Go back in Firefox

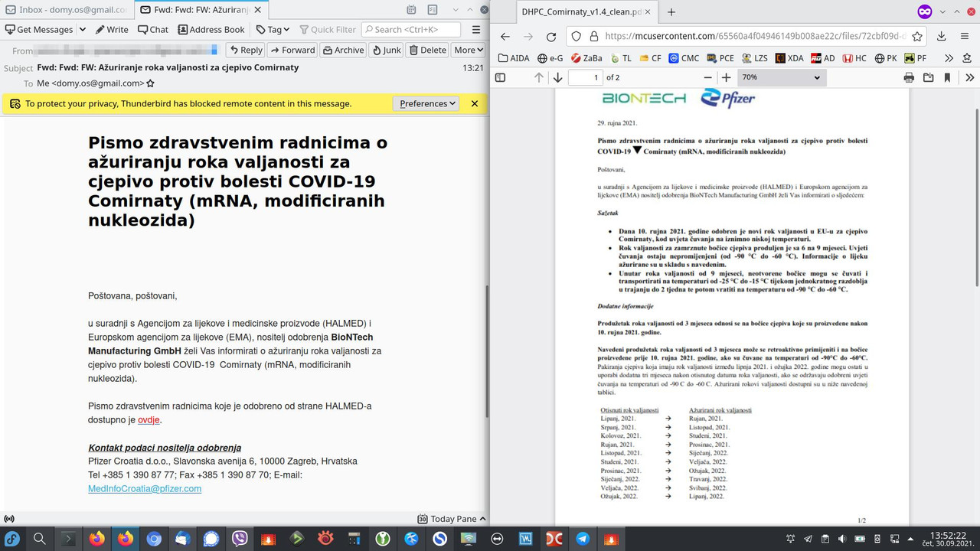tap(505, 36)
